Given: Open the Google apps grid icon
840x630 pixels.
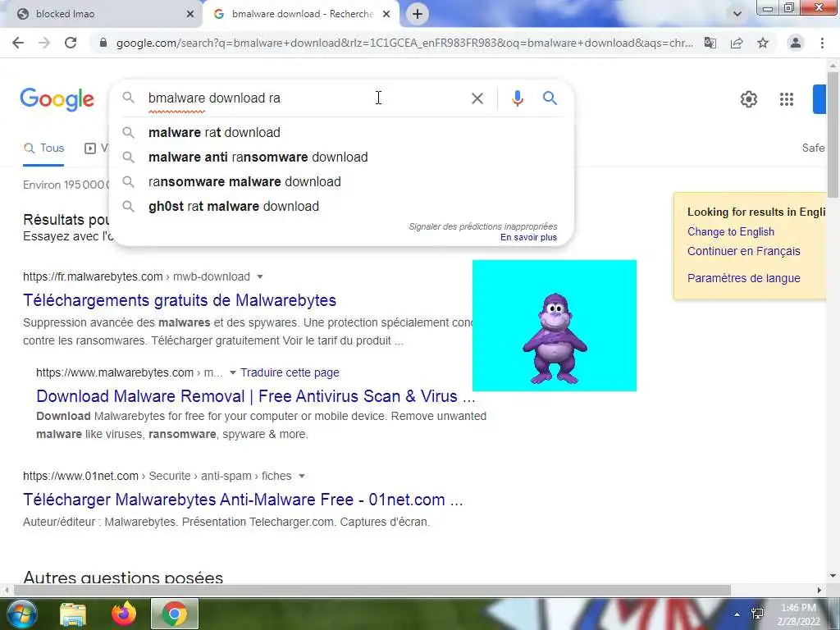Looking at the screenshot, I should (787, 99).
